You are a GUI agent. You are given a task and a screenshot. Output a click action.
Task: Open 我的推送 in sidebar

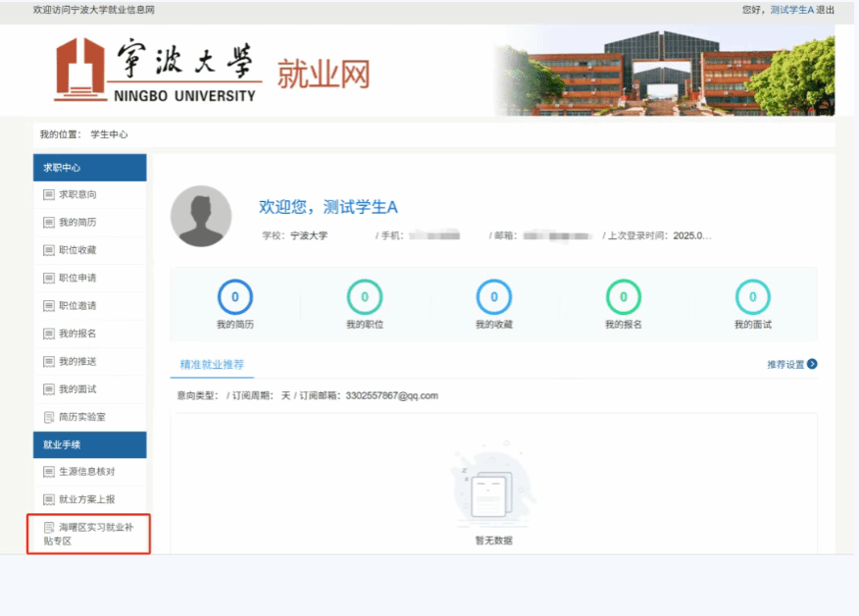click(77, 362)
